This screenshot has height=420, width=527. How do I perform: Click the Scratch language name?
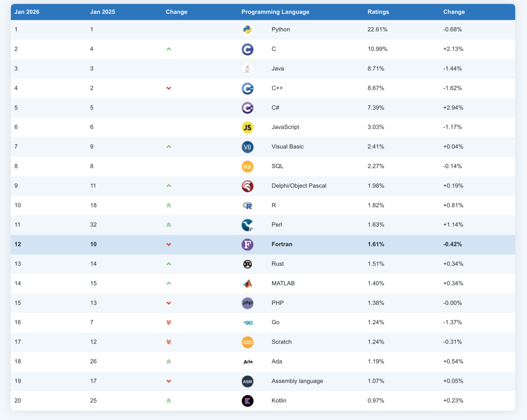coord(282,342)
